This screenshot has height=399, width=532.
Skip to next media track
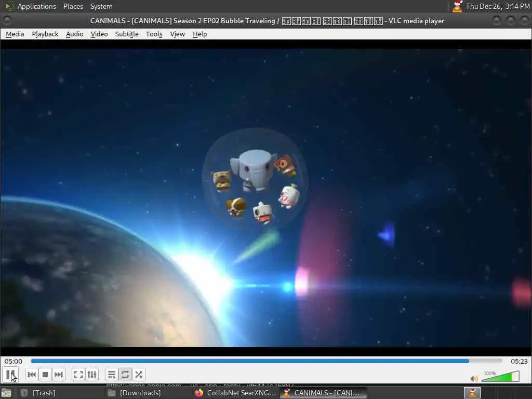58,375
